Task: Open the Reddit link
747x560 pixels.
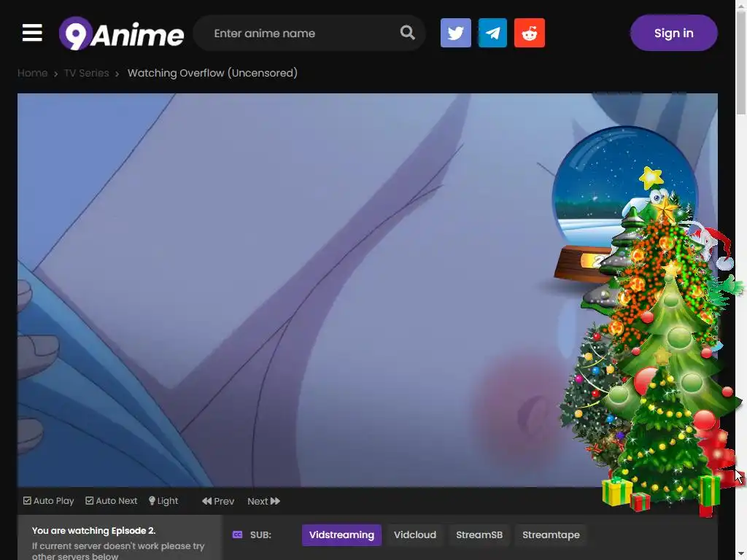Action: (x=530, y=33)
